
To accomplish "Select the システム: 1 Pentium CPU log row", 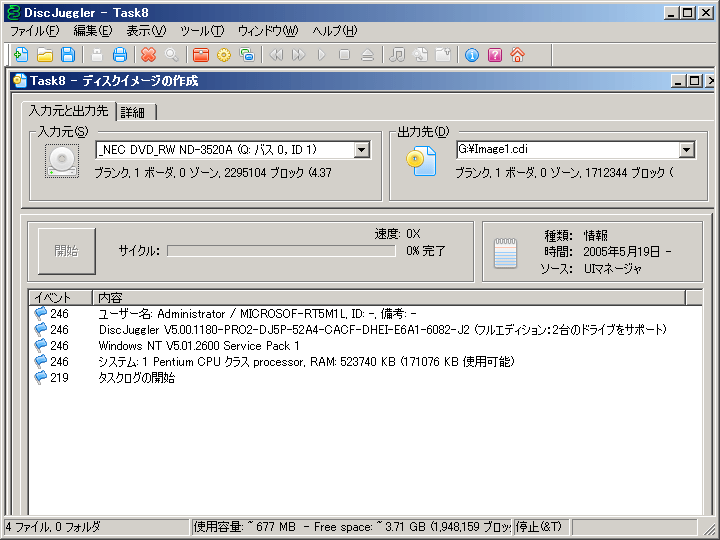I will (x=365, y=362).
